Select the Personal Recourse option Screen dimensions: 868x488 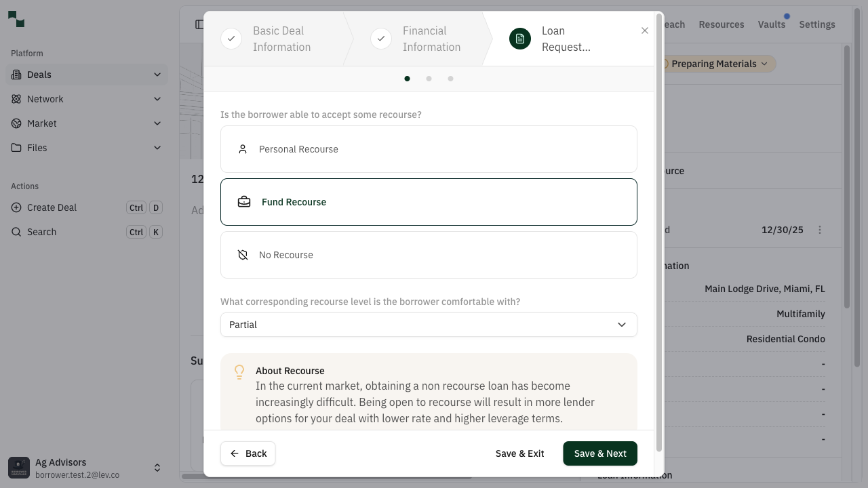pyautogui.click(x=429, y=149)
